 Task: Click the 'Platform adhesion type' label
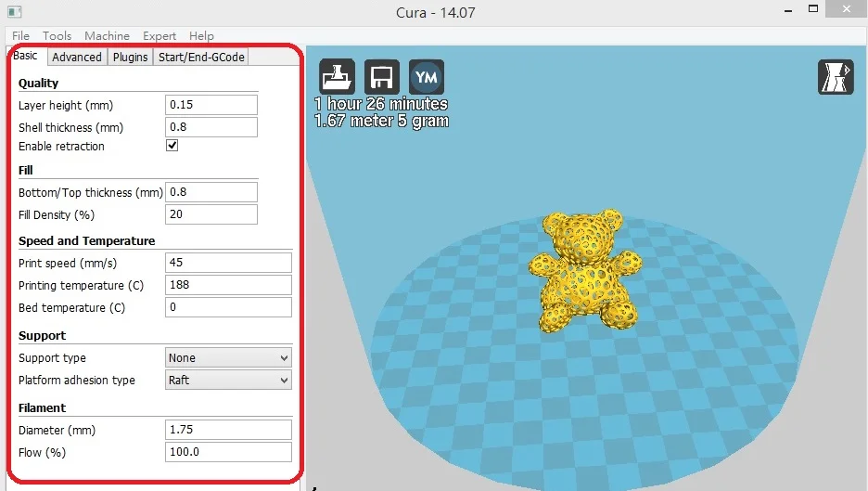point(76,381)
